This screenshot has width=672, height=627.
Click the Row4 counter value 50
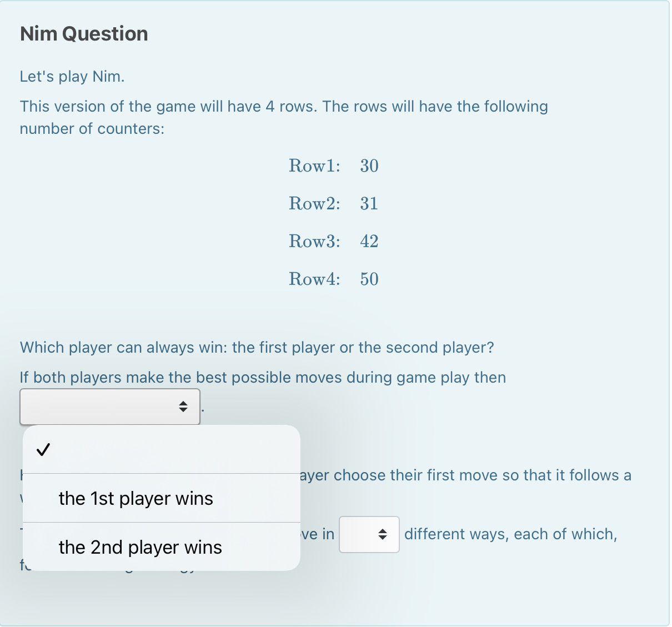[368, 279]
